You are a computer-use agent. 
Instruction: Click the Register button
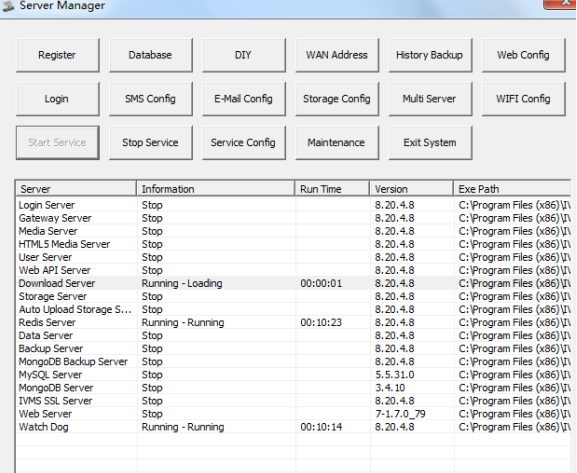point(57,55)
